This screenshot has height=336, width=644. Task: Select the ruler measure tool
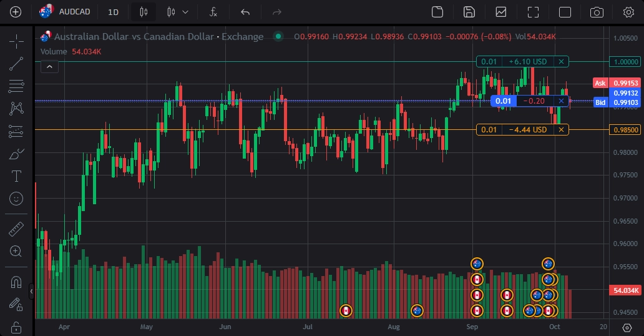(x=16, y=229)
